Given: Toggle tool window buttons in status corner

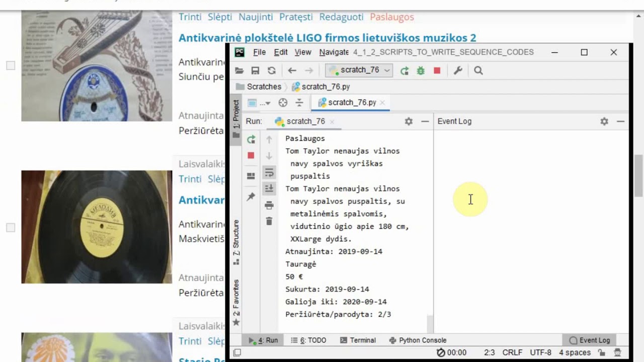Looking at the screenshot, I should 237,353.
